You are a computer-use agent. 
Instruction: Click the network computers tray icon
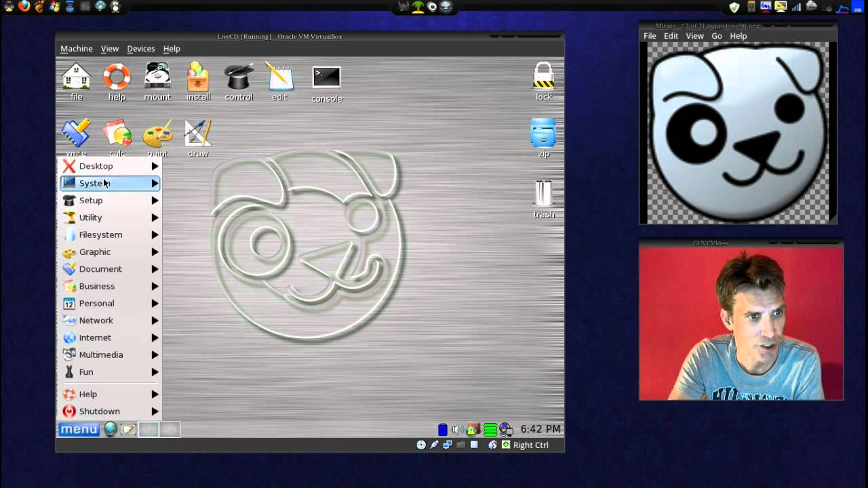click(506, 430)
